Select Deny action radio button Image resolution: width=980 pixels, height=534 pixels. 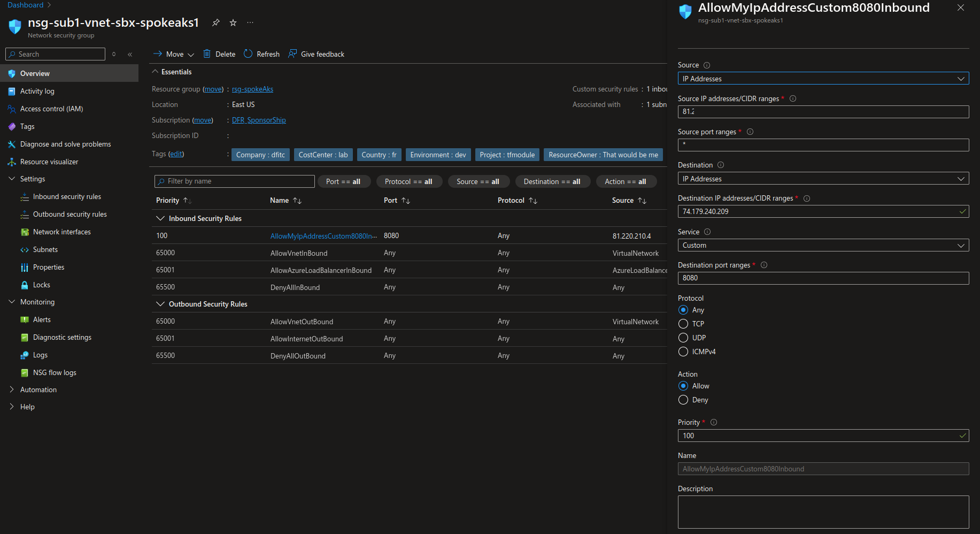pos(683,400)
